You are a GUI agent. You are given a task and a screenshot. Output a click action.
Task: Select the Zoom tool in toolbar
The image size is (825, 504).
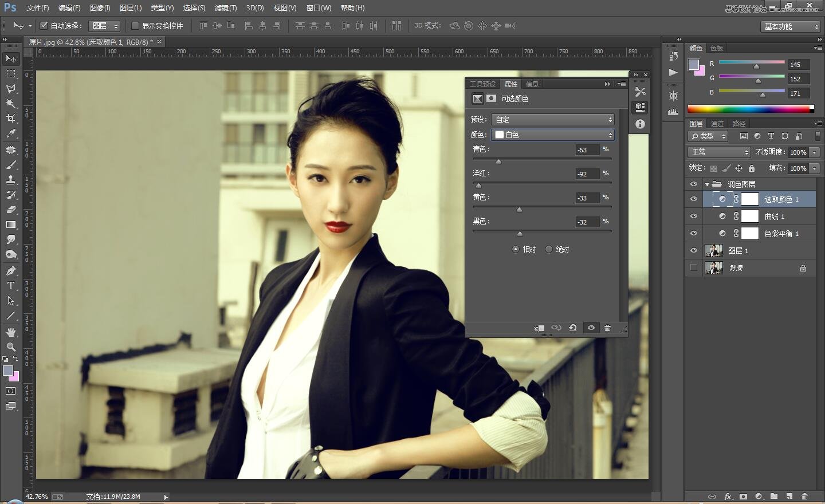10,347
